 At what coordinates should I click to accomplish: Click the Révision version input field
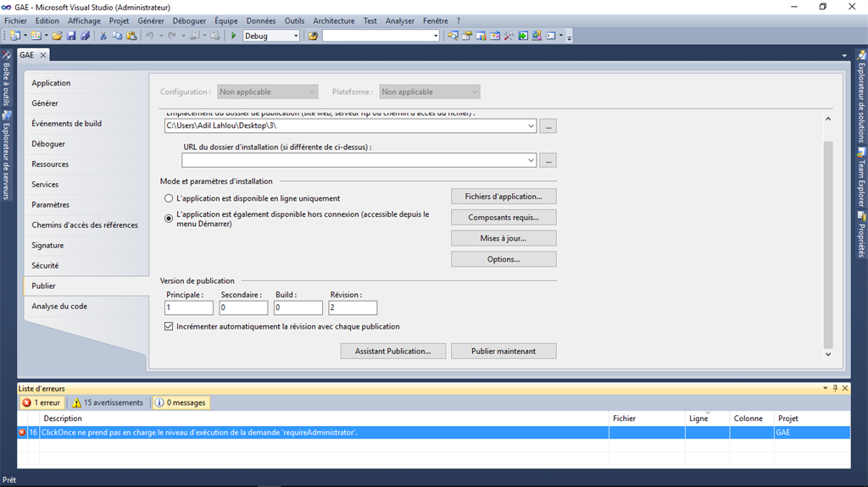tap(353, 307)
